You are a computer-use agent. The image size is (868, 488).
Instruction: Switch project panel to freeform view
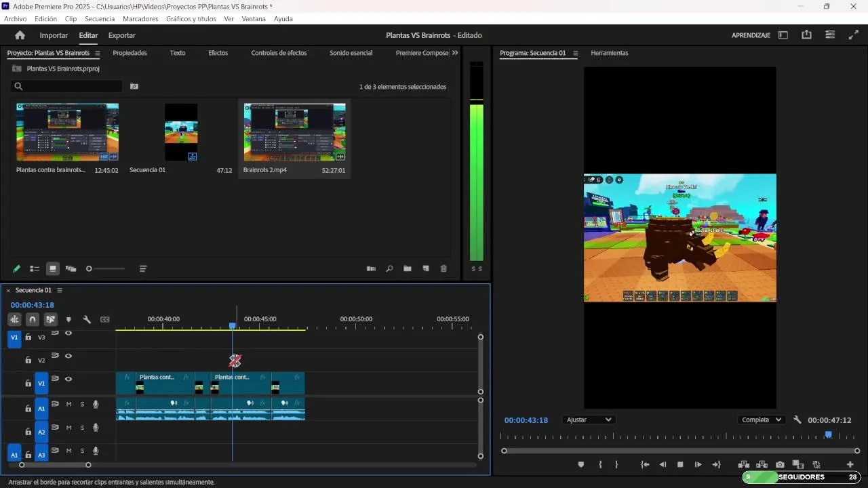click(71, 269)
